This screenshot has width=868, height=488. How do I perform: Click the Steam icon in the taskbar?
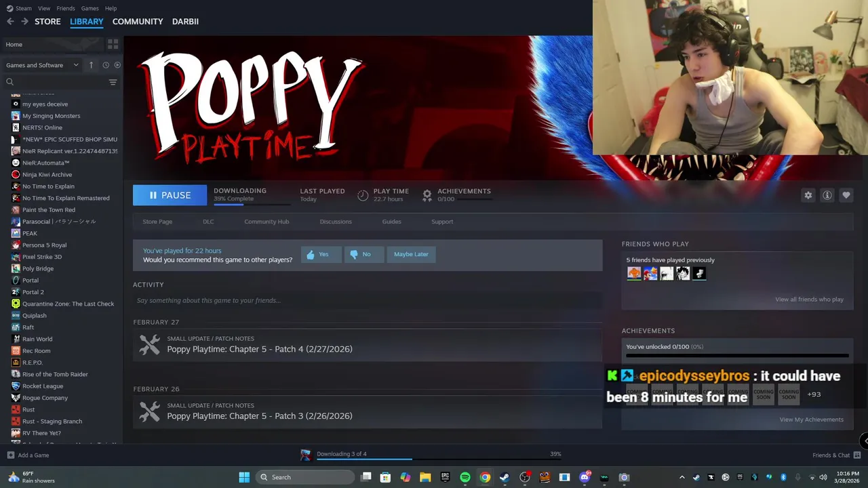(x=505, y=477)
